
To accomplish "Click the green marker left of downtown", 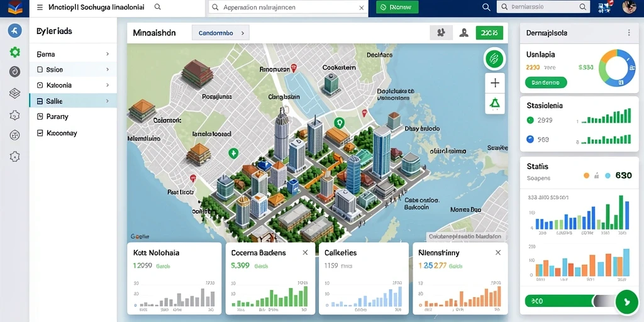I will tap(233, 153).
